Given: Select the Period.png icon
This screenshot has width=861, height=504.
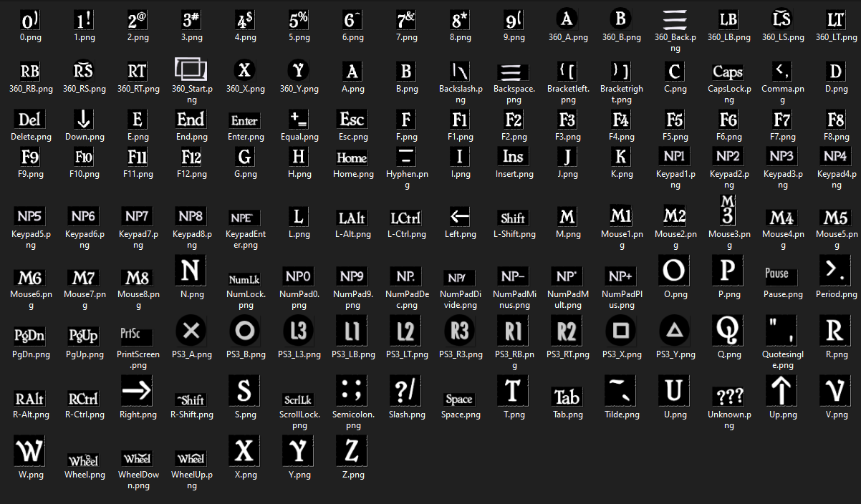Looking at the screenshot, I should [x=835, y=270].
